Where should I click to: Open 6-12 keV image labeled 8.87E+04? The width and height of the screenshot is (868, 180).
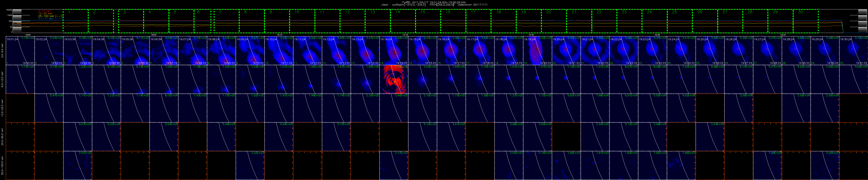624,79
